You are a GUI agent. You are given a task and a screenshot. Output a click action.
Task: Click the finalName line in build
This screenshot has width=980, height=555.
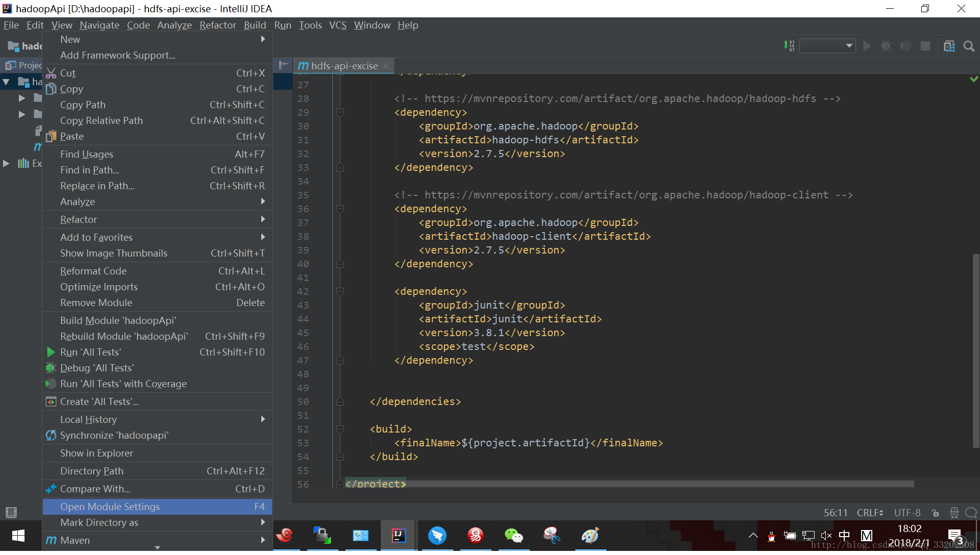coord(529,443)
